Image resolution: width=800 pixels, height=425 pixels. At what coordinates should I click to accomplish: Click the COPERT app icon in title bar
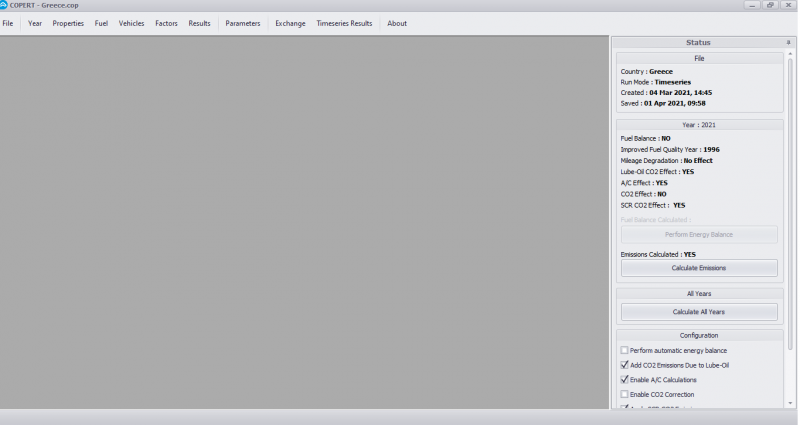(x=5, y=5)
